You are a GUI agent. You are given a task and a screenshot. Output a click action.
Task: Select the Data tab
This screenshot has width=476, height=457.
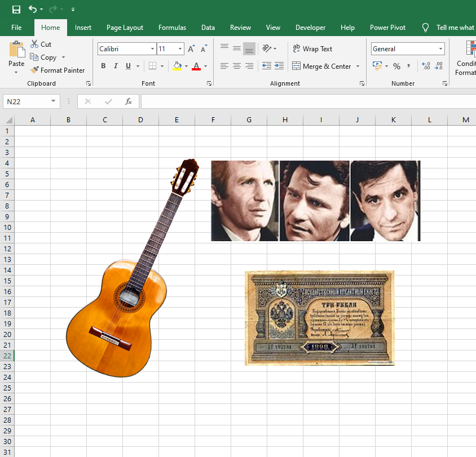coord(208,28)
